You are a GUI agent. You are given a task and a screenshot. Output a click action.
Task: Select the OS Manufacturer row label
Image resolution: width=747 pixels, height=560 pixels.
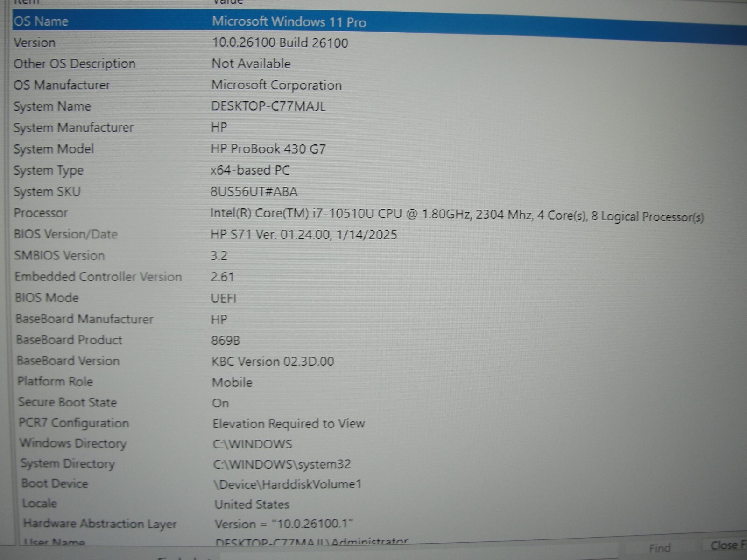click(62, 85)
